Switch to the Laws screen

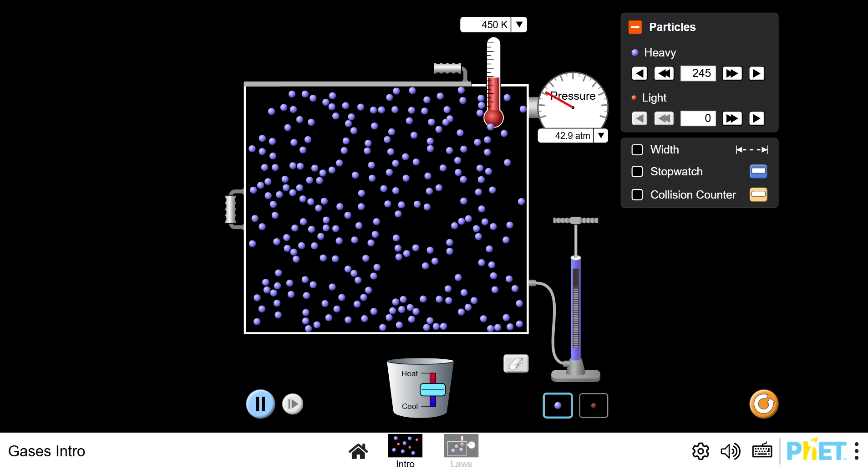click(x=461, y=451)
